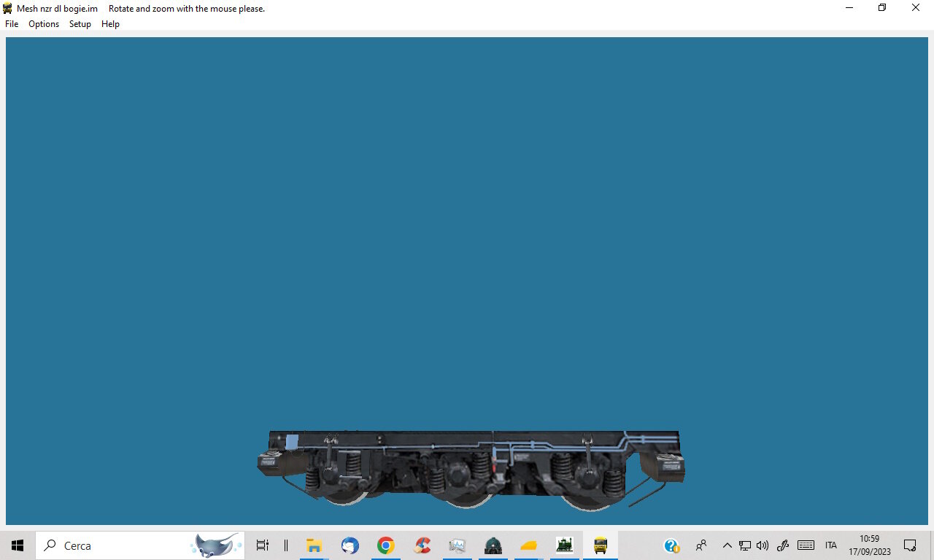The width and height of the screenshot is (934, 560).
Task: Open the picture viewer taskbar icon
Action: 458,545
